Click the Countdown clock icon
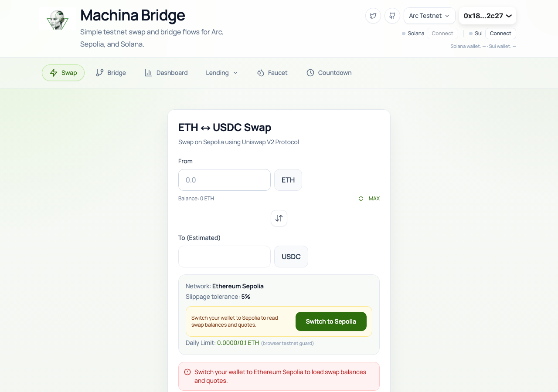The width and height of the screenshot is (558, 392). coord(310,73)
